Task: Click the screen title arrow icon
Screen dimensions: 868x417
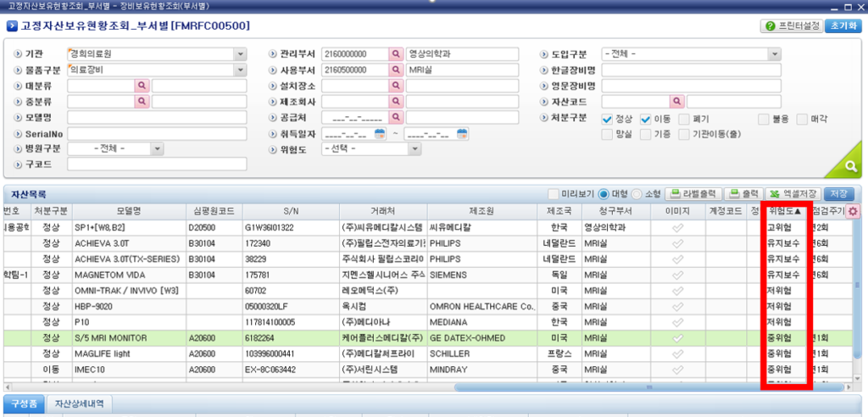Action: [x=11, y=26]
